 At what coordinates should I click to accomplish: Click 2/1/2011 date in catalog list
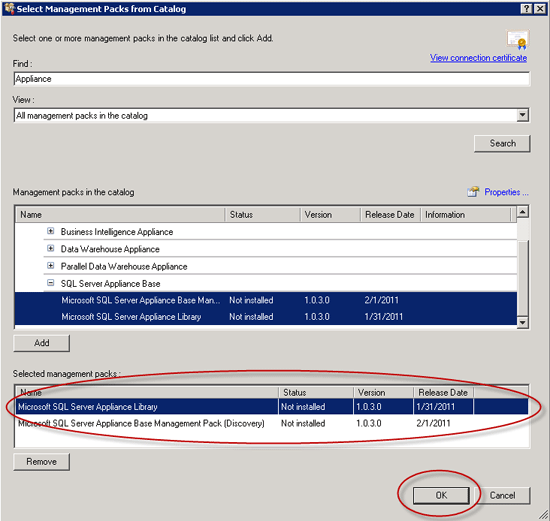(381, 300)
